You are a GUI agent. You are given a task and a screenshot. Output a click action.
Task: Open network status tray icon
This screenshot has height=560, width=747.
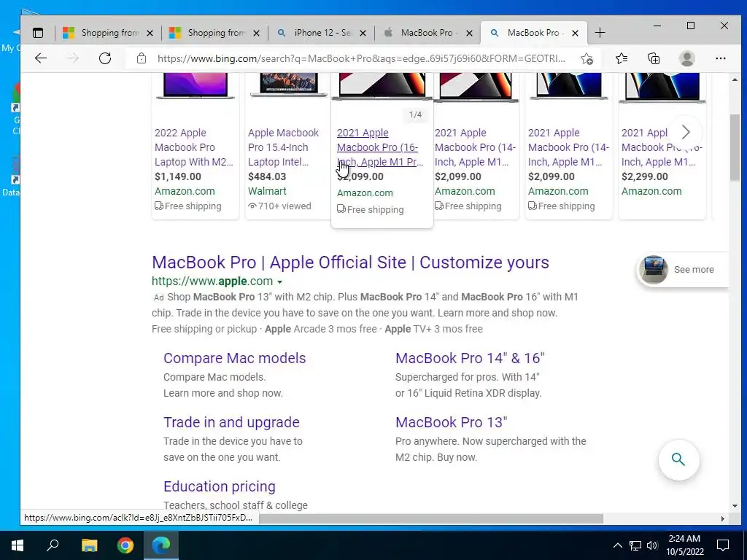pyautogui.click(x=635, y=545)
